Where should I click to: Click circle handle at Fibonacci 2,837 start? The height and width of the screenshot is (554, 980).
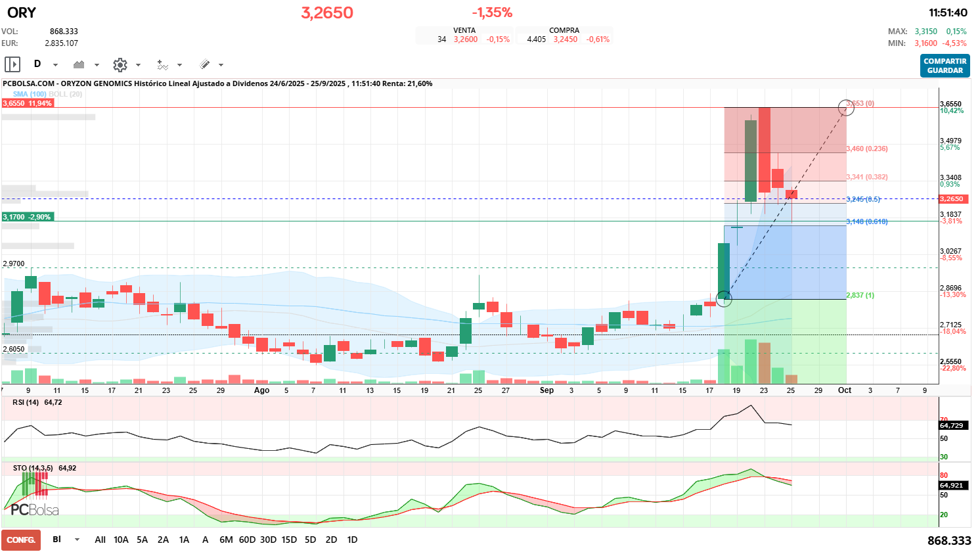point(723,299)
